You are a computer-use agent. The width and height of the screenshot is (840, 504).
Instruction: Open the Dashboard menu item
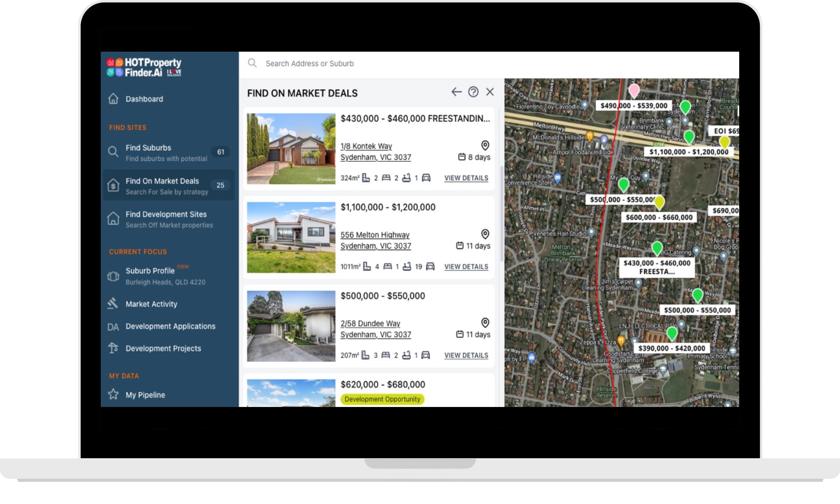point(144,99)
